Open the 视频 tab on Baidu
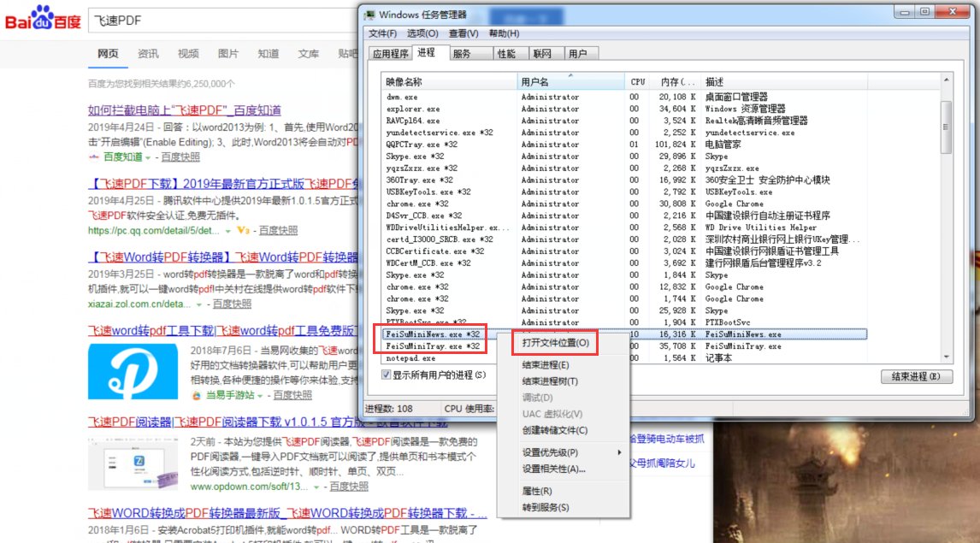Screen dimensions: 980x543 pyautogui.click(x=187, y=53)
